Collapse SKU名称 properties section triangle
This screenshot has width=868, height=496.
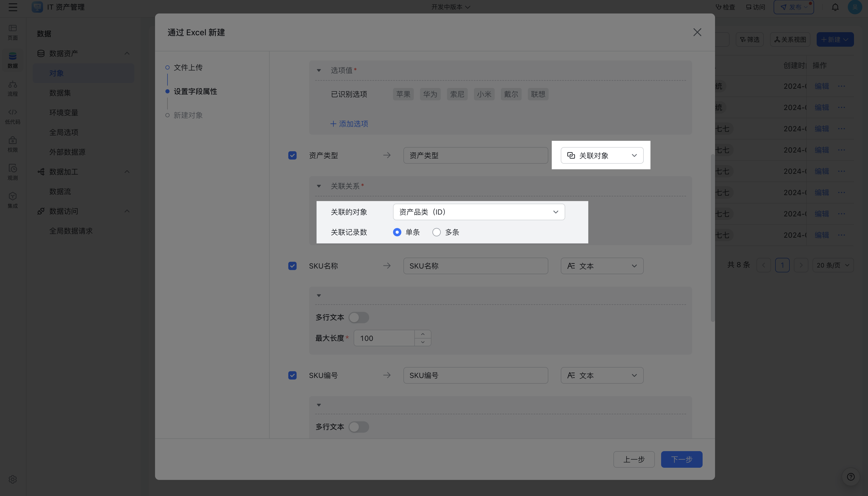(x=319, y=296)
